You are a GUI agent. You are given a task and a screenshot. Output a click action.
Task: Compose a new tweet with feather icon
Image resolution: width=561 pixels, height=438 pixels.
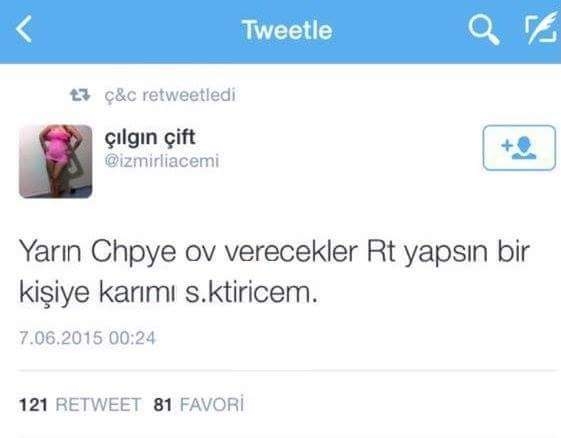click(x=541, y=28)
